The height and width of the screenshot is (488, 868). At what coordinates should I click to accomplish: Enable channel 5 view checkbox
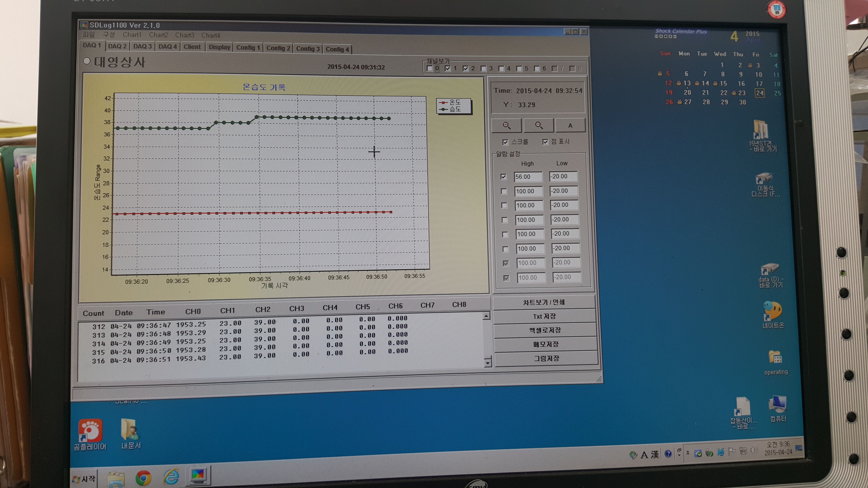pos(519,68)
